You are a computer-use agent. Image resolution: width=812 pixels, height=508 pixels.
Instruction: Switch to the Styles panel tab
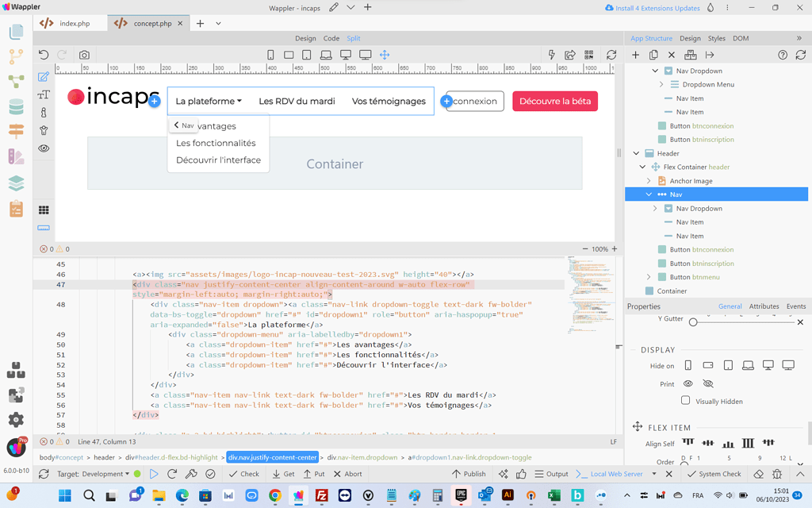coord(716,38)
